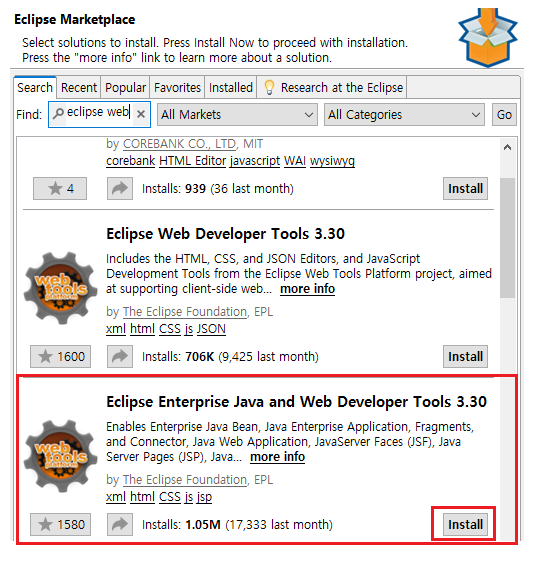Open more info for Enterprise Java tools
This screenshot has width=536, height=563.
(278, 457)
